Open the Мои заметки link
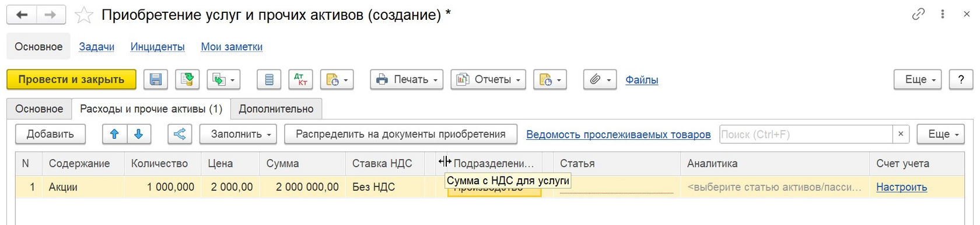980x225 pixels. point(232,47)
